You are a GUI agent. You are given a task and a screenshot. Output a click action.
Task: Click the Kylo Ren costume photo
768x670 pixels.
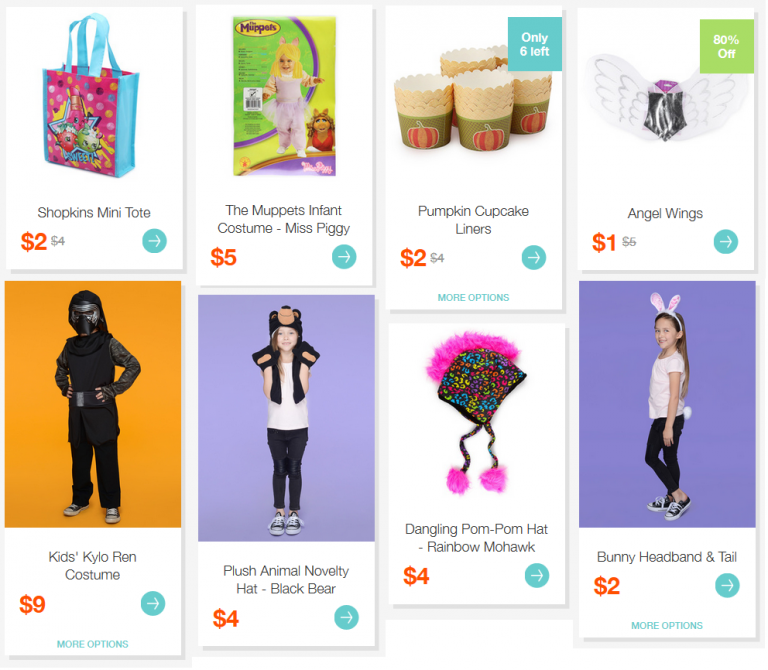tap(93, 404)
